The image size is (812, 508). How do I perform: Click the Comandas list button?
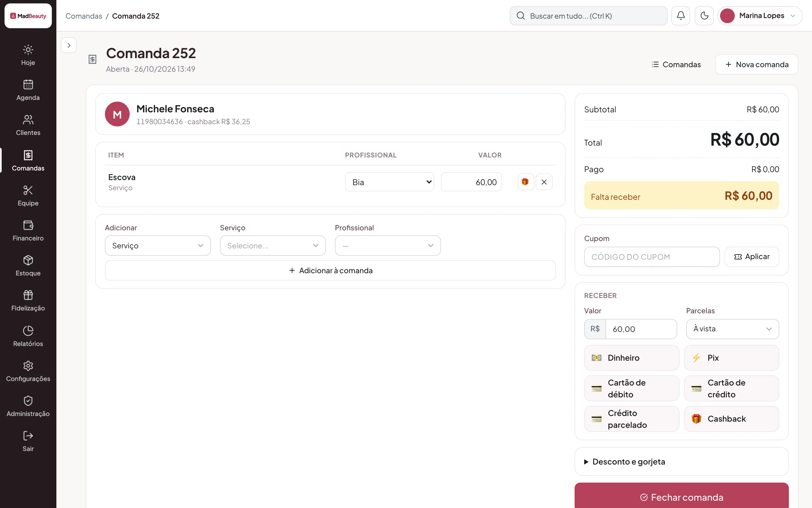[676, 65]
